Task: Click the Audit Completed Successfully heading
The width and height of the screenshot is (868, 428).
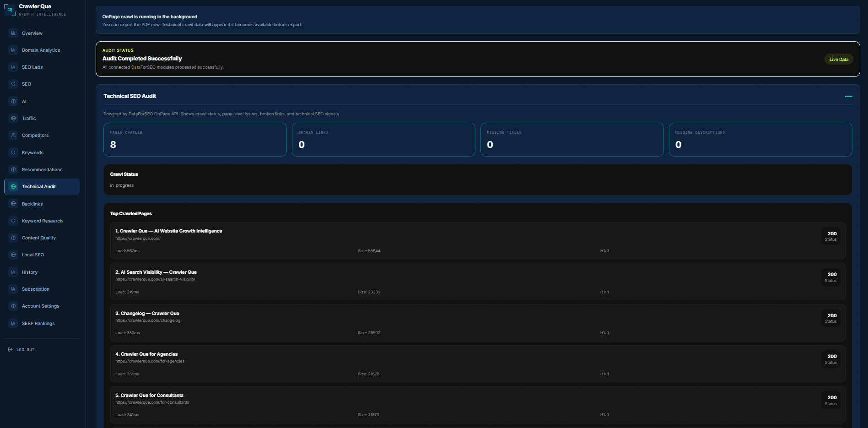Action: tap(142, 59)
